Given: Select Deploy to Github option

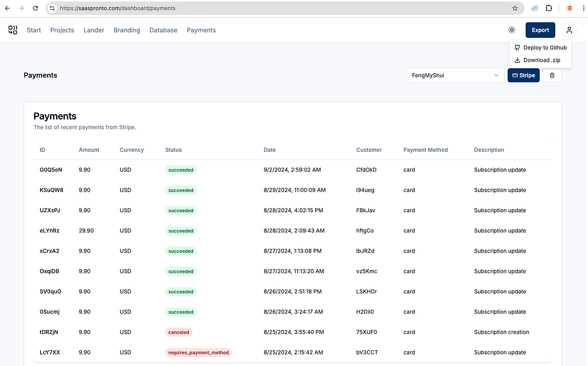Looking at the screenshot, I should (540, 48).
